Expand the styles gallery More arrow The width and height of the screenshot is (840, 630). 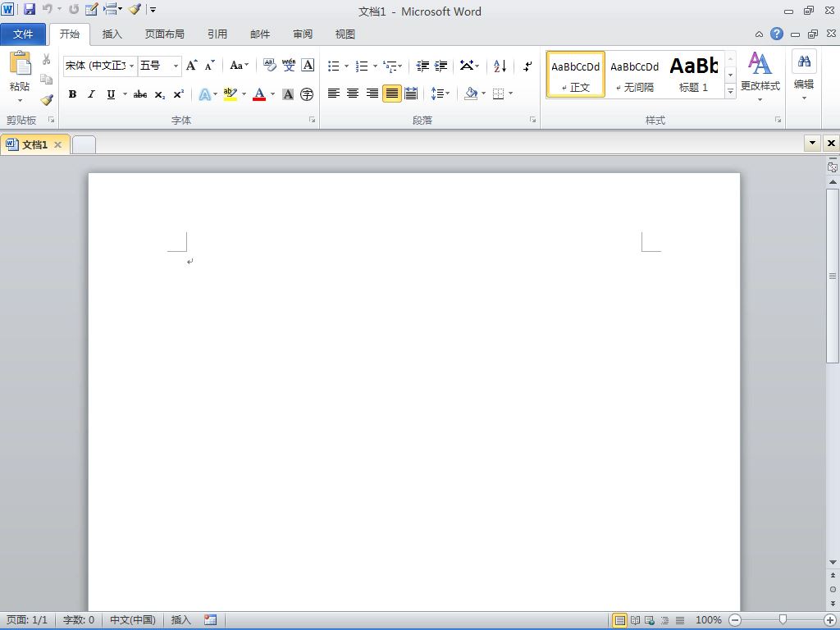pos(730,92)
